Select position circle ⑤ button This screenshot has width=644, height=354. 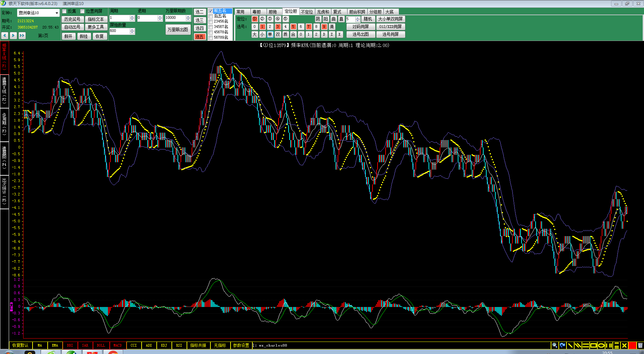pos(286,19)
